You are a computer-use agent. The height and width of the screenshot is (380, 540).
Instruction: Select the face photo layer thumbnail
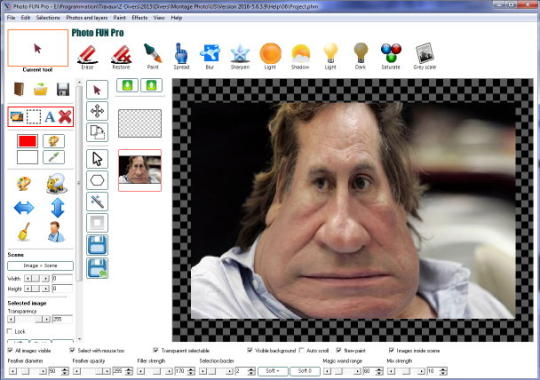pyautogui.click(x=140, y=170)
